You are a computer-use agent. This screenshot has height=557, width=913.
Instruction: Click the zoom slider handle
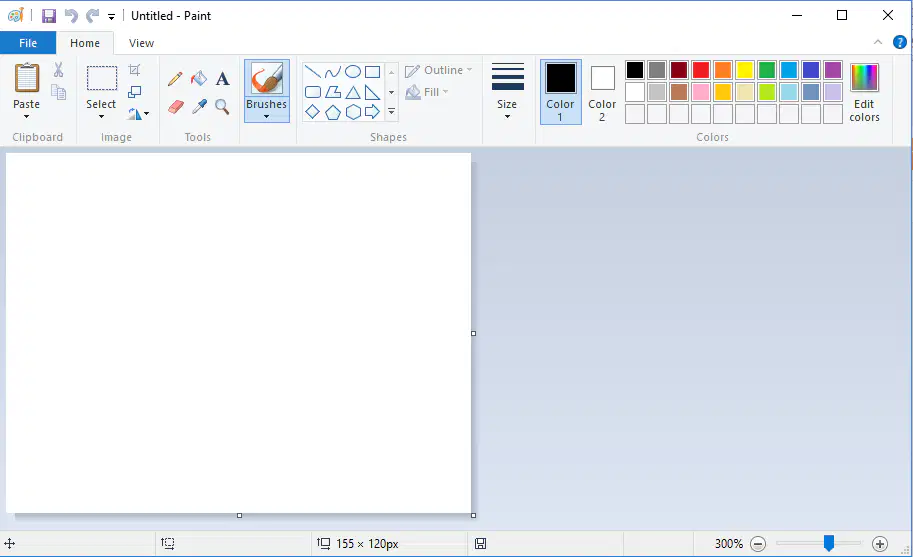click(829, 543)
